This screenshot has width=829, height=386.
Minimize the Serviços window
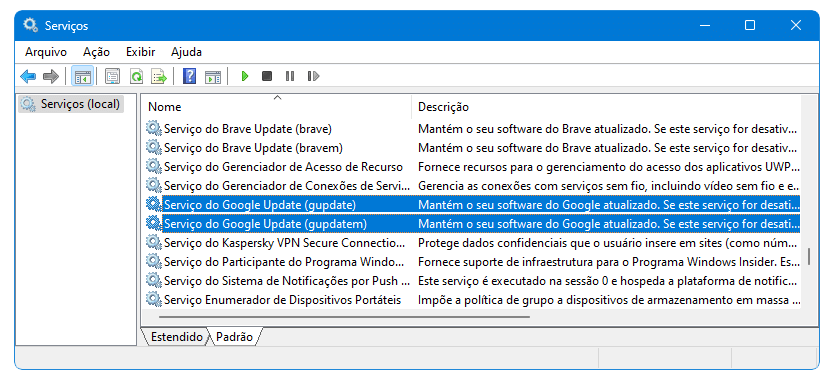tap(704, 25)
